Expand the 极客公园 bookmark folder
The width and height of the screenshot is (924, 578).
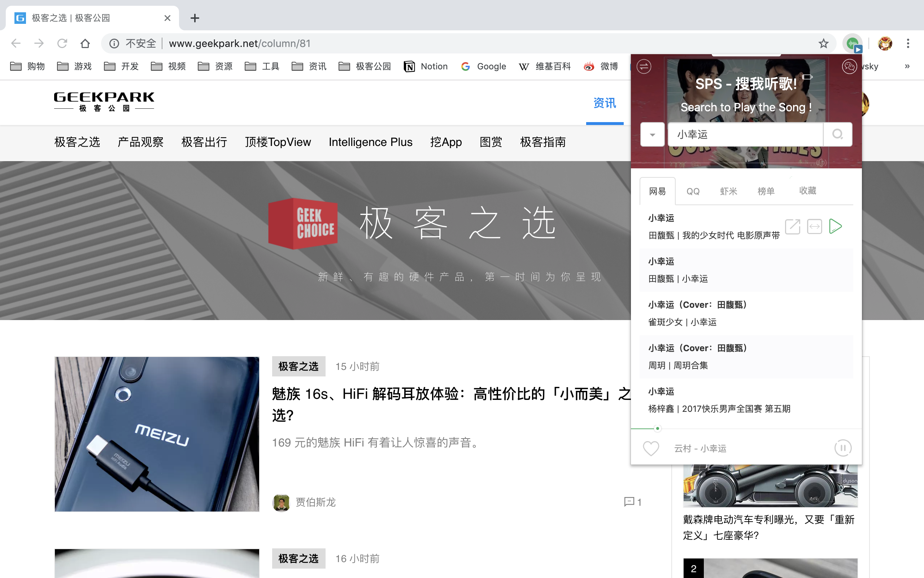point(365,66)
